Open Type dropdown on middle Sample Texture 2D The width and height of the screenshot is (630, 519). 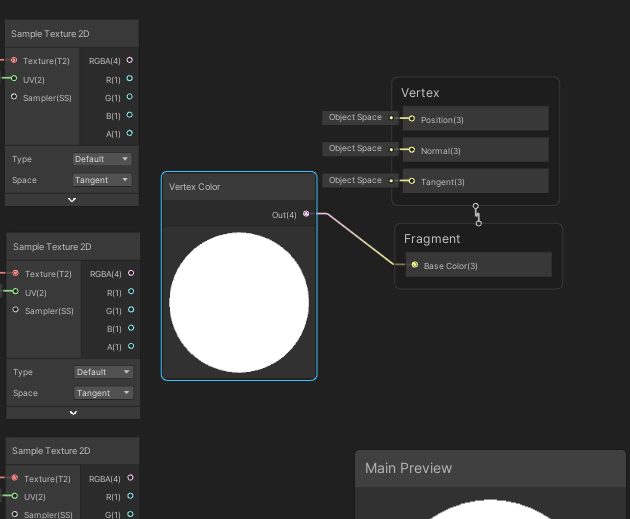click(103, 372)
